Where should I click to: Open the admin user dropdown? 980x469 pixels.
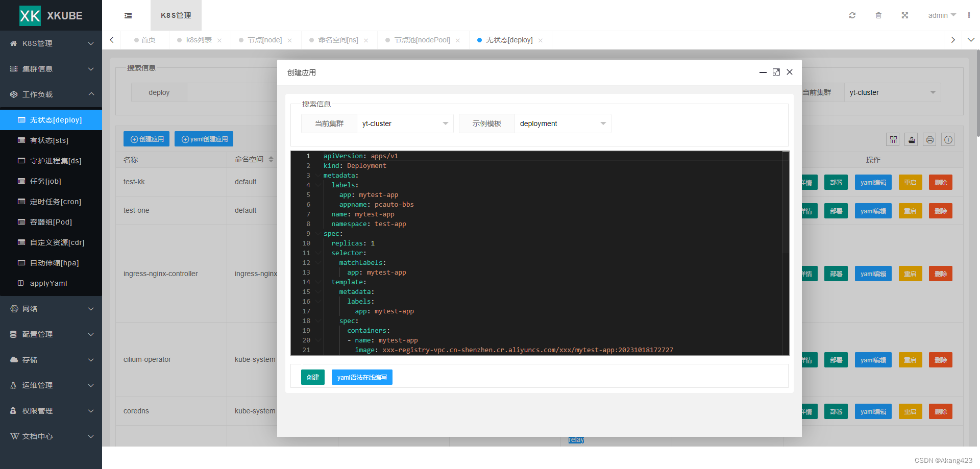(x=942, y=15)
